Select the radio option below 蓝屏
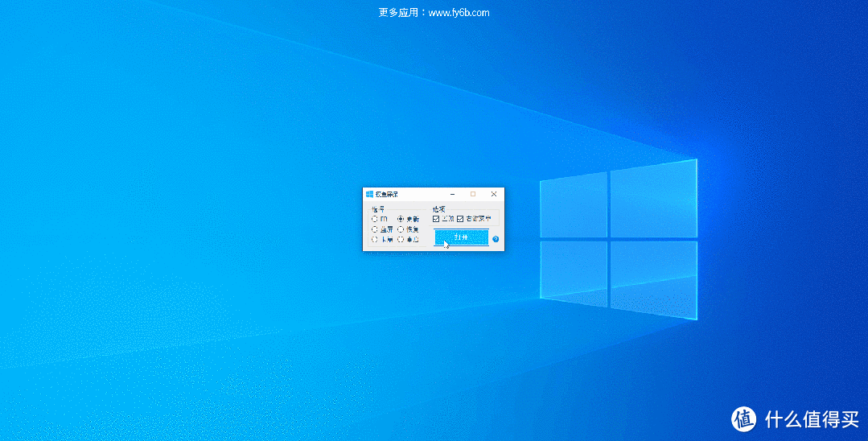Image resolution: width=868 pixels, height=441 pixels. (x=375, y=239)
